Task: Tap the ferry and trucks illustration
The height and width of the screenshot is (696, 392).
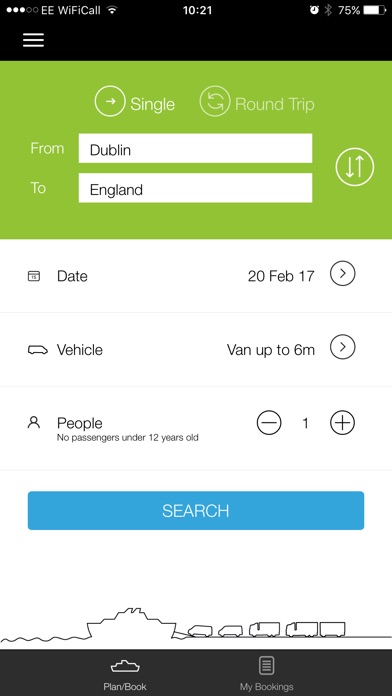Action: [x=196, y=625]
